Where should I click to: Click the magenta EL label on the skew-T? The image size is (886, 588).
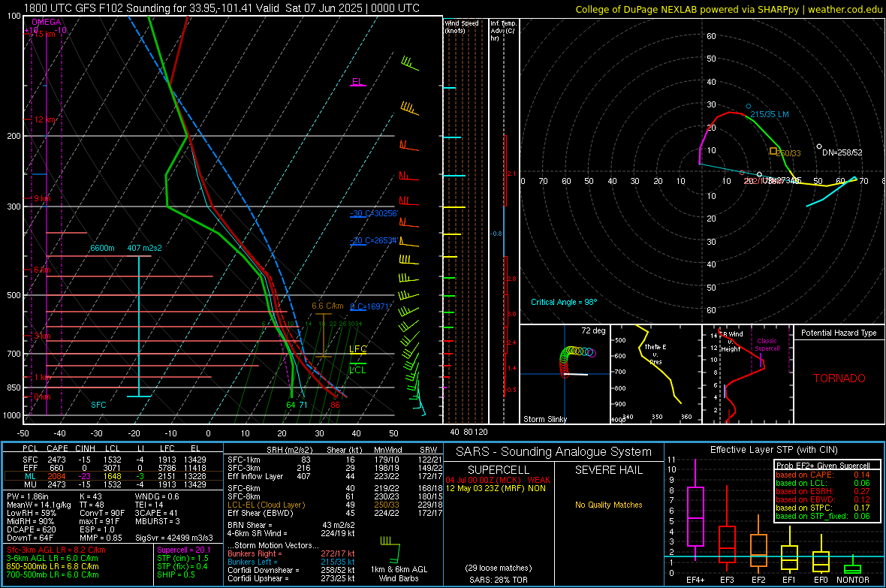pyautogui.click(x=357, y=81)
